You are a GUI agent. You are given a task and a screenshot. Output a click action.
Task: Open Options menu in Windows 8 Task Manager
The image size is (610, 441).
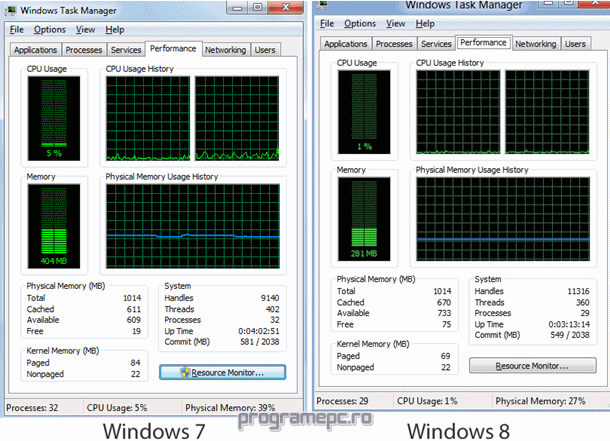pyautogui.click(x=360, y=24)
